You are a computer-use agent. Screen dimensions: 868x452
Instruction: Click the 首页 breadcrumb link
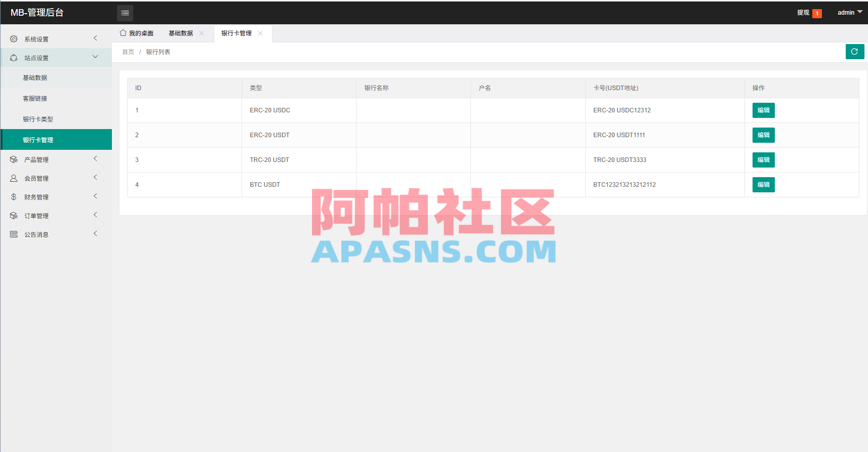coord(128,52)
